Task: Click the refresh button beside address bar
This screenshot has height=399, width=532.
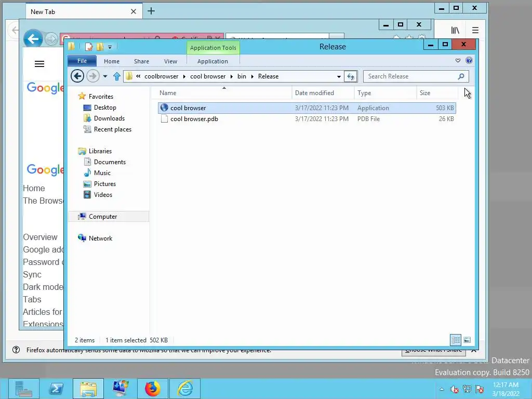Action: tap(351, 76)
